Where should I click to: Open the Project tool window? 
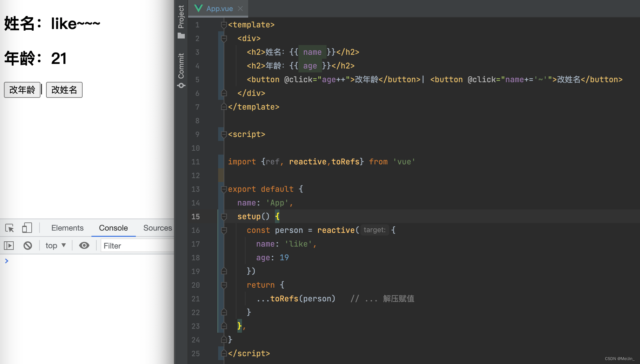181,21
